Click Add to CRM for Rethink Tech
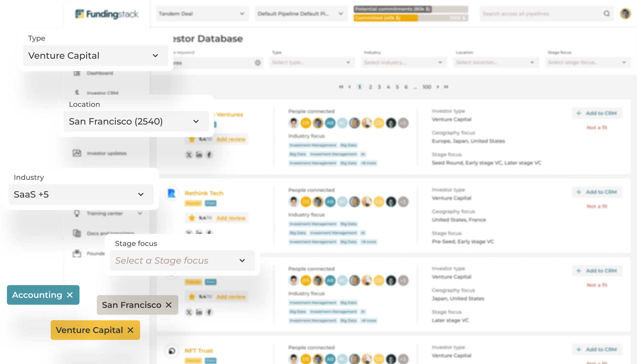Image resolution: width=637 pixels, height=364 pixels. (x=596, y=192)
